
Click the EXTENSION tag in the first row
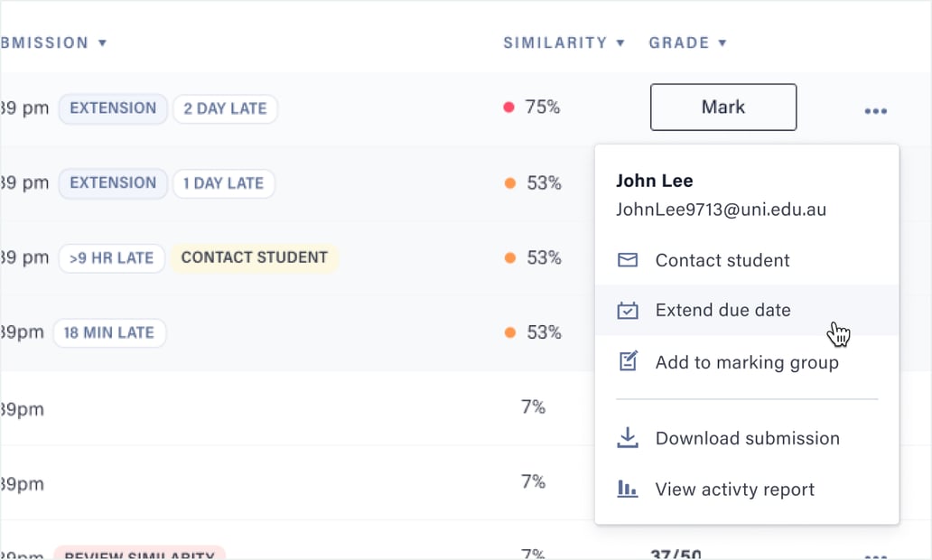(113, 108)
